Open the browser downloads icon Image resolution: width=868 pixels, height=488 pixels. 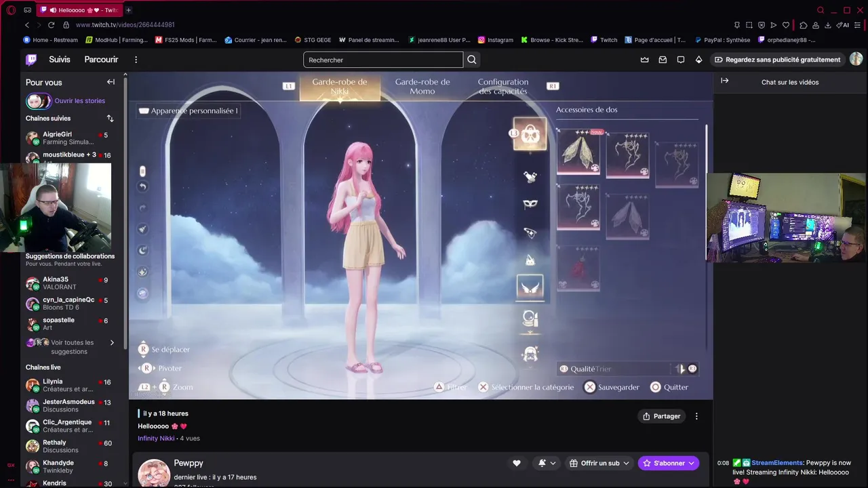827,25
